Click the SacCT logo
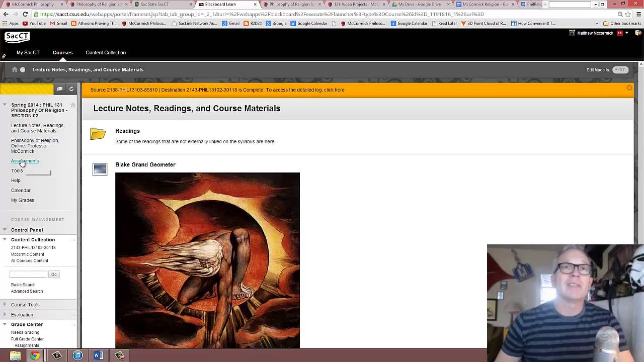644x362 pixels. point(17,37)
